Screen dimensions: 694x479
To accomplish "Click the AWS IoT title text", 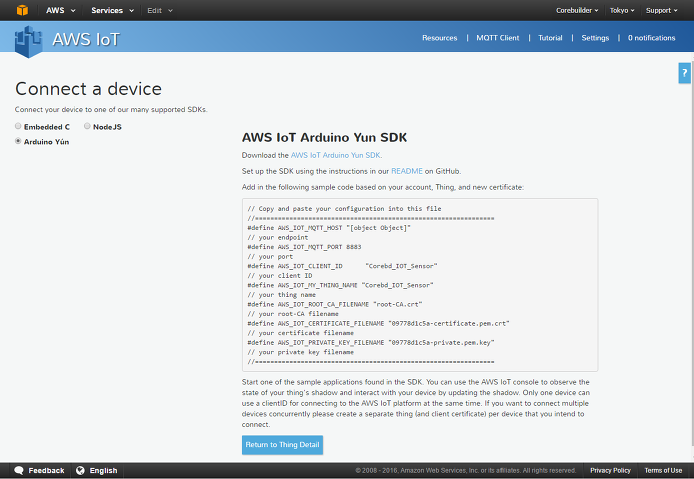I will click(x=86, y=39).
